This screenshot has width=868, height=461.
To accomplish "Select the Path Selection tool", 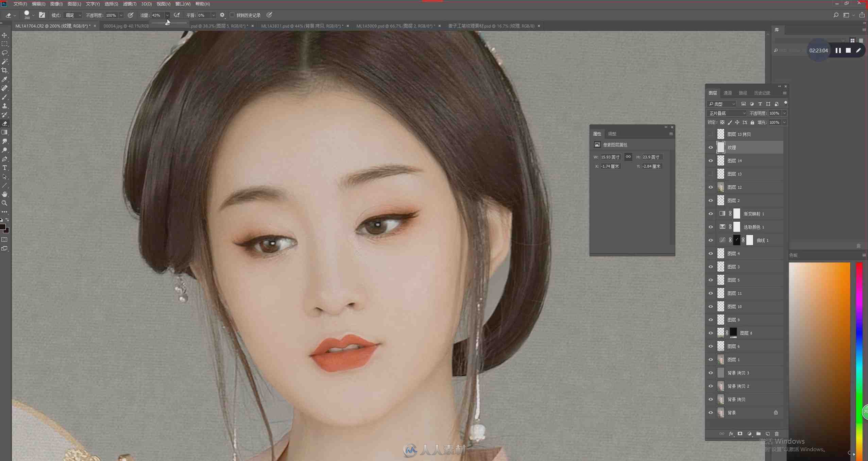I will point(4,176).
